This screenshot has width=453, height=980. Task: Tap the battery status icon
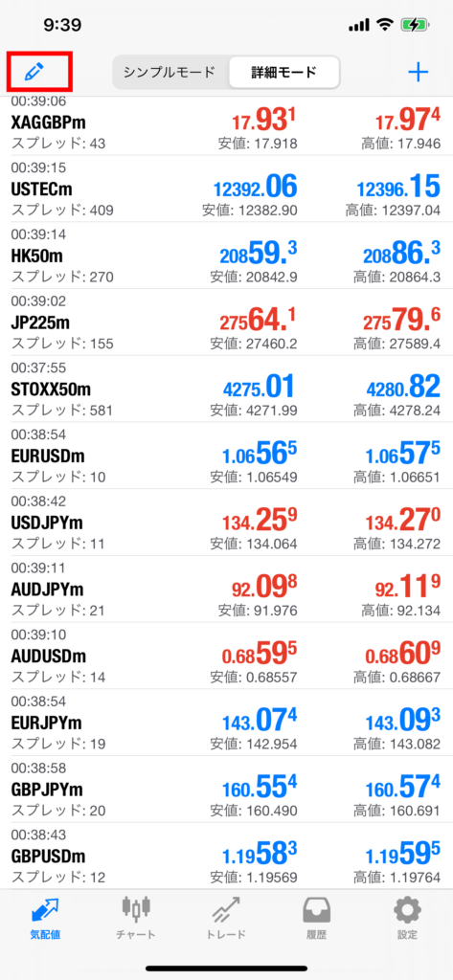414,26
